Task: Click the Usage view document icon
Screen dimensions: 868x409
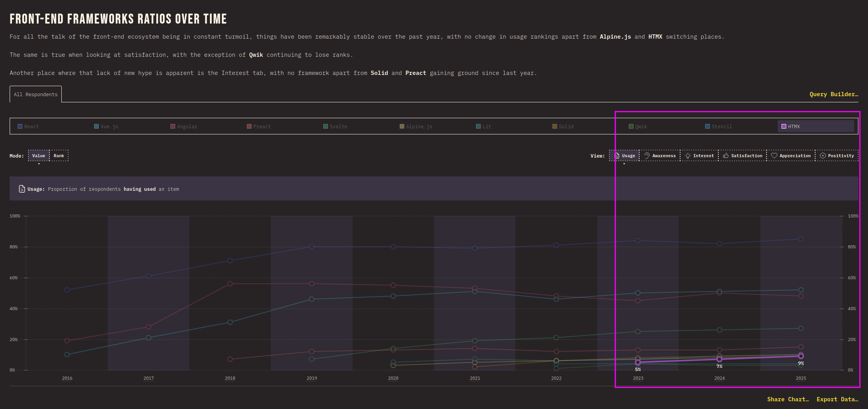Action: click(617, 156)
